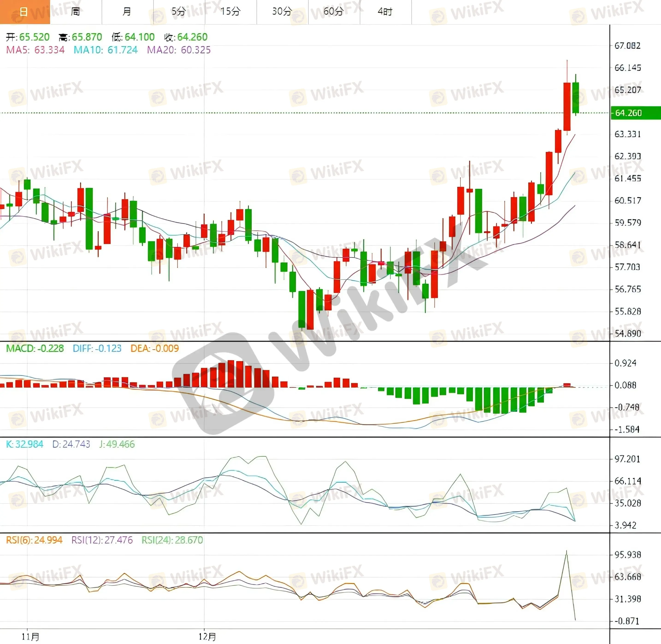
Task: Click the MA10 61.724 indicator label
Action: 106,50
